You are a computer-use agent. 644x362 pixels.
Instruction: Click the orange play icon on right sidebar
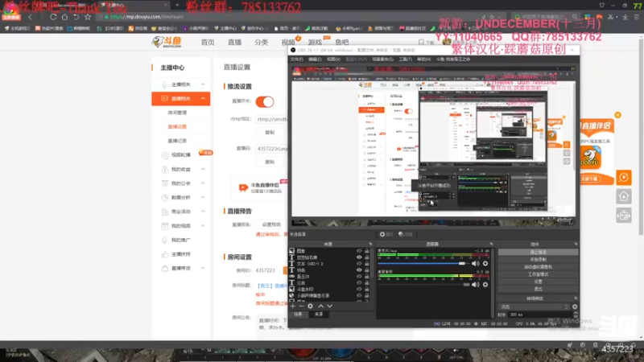click(623, 177)
